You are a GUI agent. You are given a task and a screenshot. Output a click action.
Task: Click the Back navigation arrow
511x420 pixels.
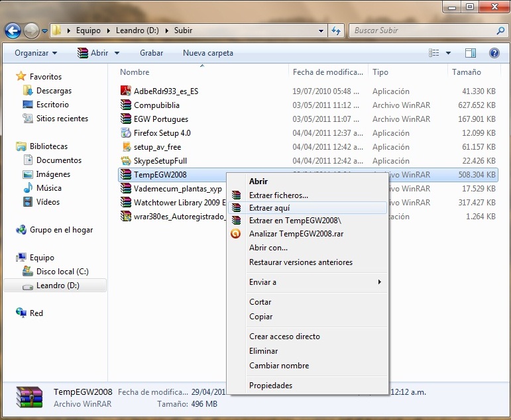tap(13, 31)
